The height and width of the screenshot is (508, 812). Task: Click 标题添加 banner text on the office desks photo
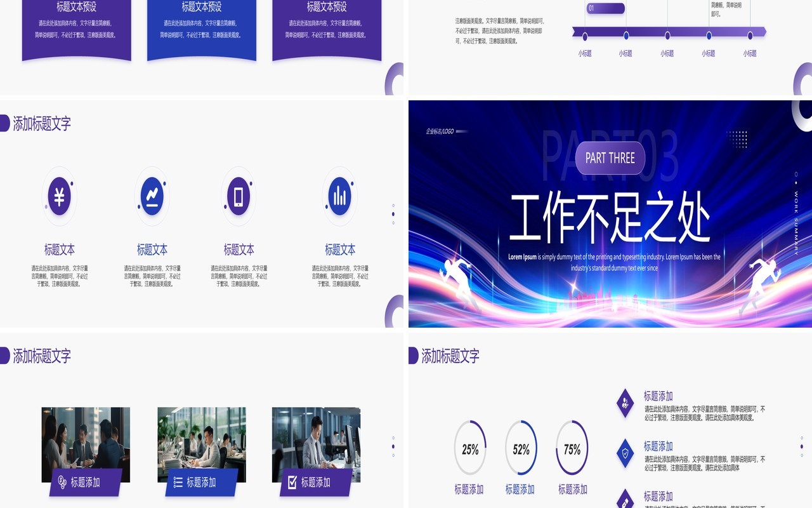201,483
